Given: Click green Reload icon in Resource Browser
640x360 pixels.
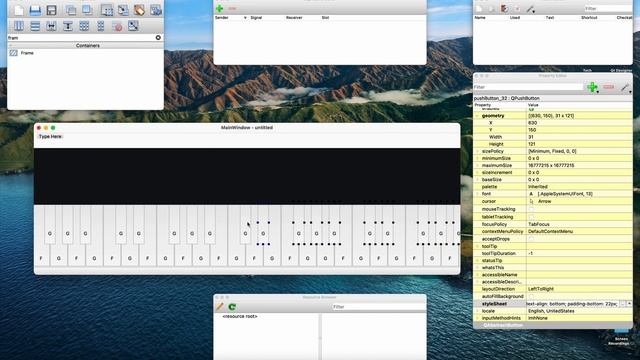Looking at the screenshot, I should tap(232, 307).
